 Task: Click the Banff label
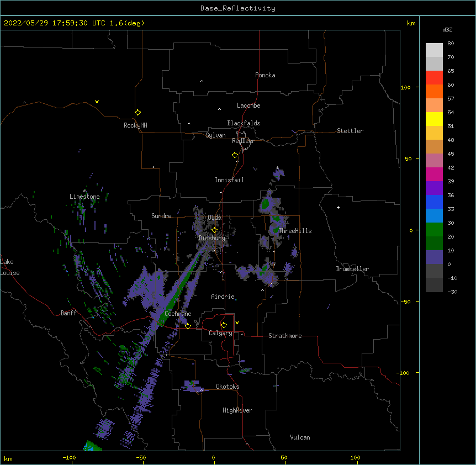(68, 313)
